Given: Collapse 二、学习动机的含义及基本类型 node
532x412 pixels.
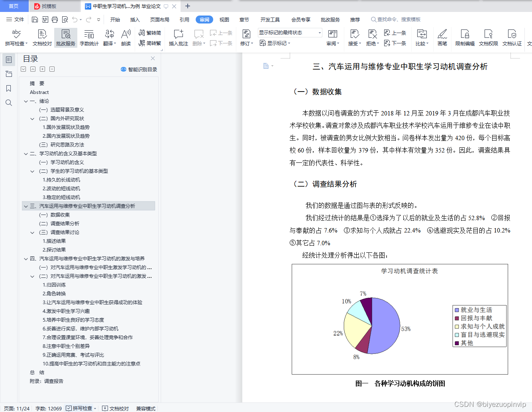Looking at the screenshot, I should click(x=26, y=154).
